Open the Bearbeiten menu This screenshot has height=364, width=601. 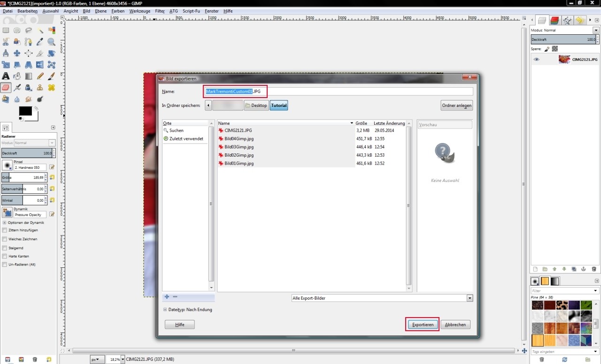28,11
